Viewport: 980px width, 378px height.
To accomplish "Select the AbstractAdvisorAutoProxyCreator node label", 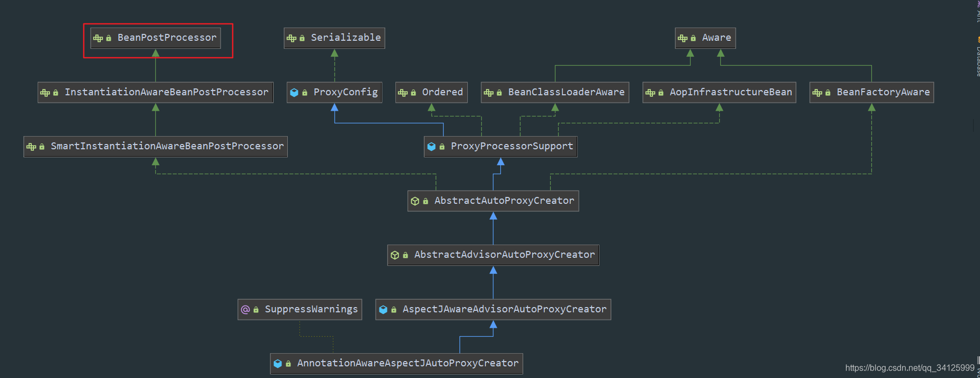I will [505, 255].
